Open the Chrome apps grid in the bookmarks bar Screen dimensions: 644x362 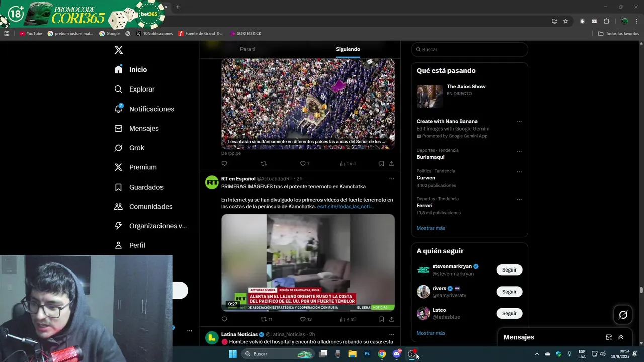(7, 34)
